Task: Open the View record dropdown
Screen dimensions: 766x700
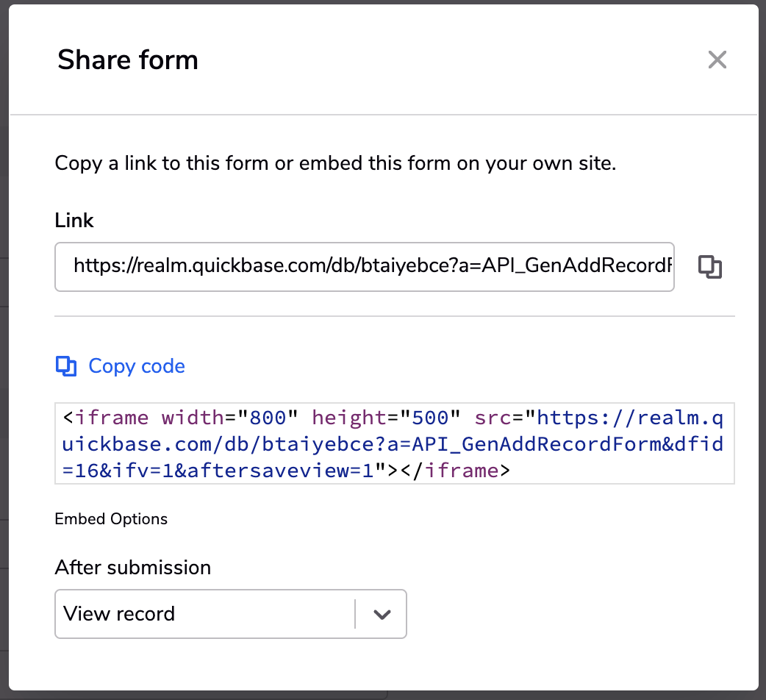Action: tap(231, 614)
